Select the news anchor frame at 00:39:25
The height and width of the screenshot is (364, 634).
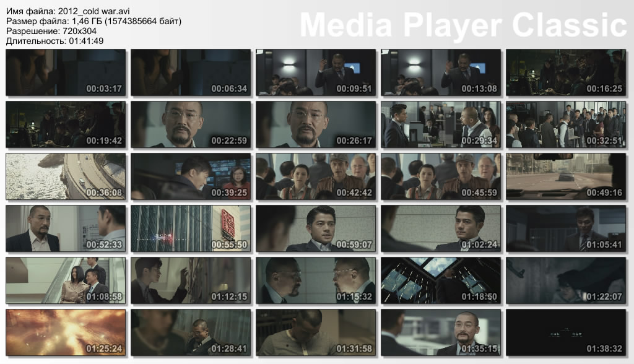191,176
